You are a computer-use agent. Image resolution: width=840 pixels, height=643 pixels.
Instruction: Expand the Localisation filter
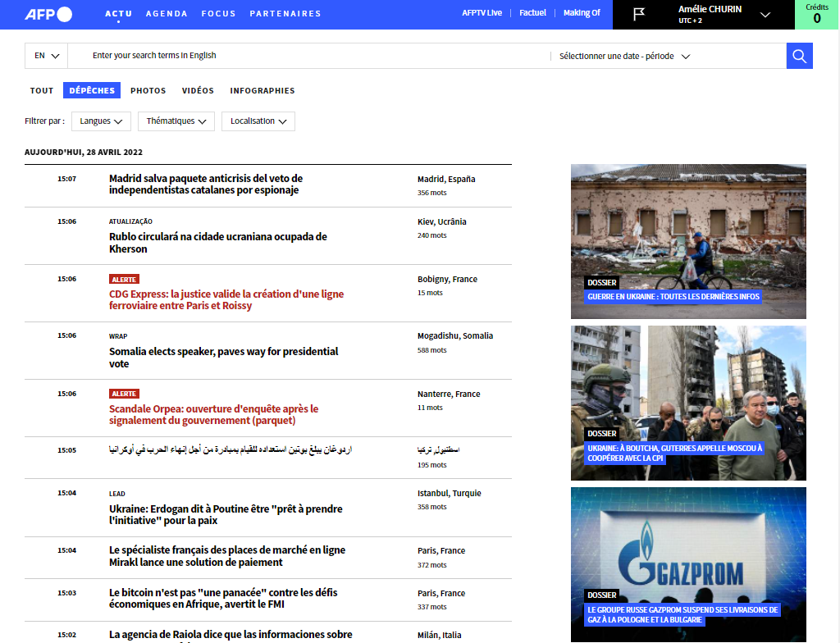tap(258, 121)
